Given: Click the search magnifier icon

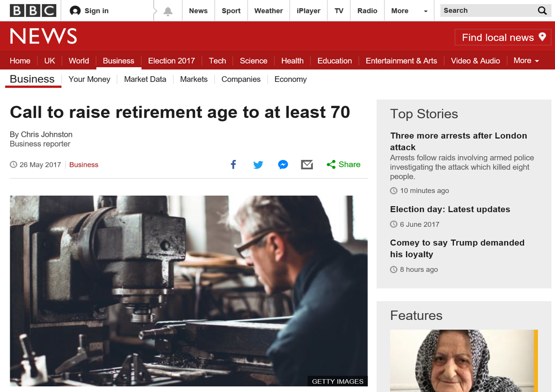Looking at the screenshot, I should coord(542,10).
